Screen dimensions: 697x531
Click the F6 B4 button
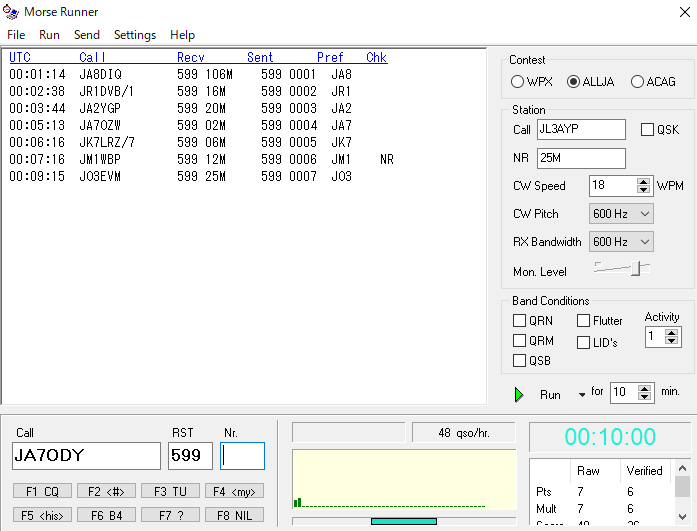point(106,515)
